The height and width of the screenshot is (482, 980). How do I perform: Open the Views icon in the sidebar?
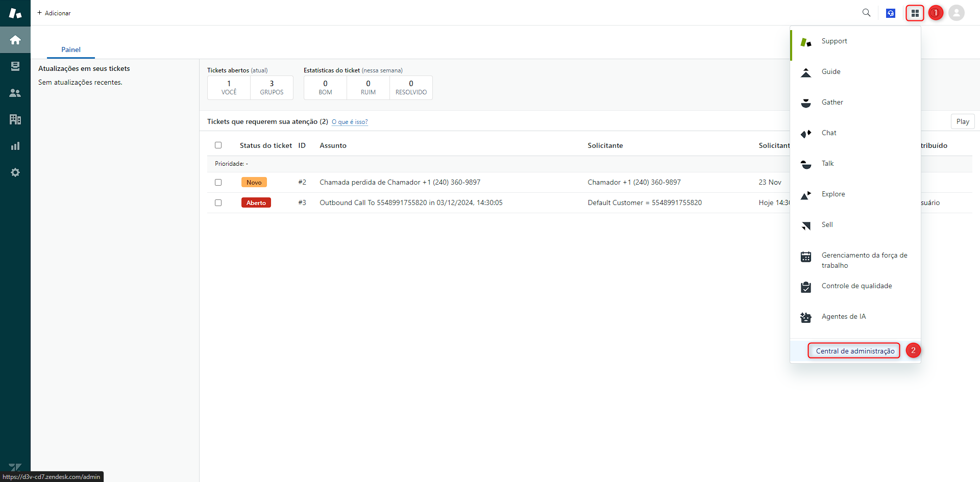pyautogui.click(x=15, y=66)
